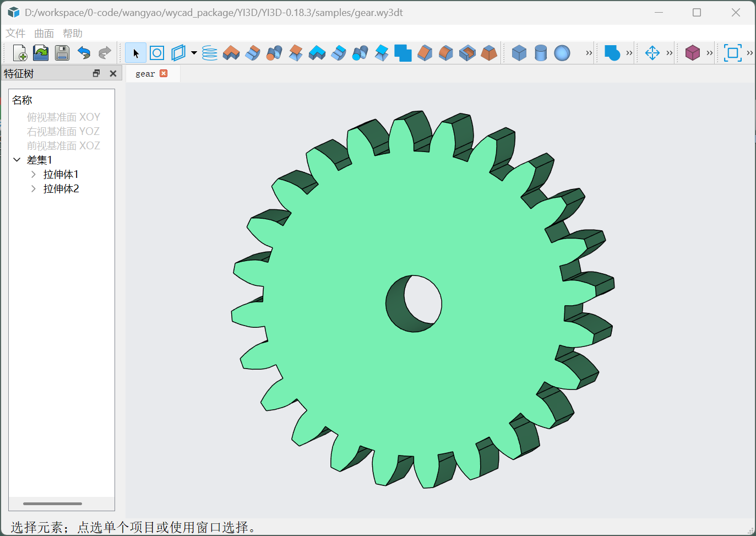Screen dimensions: 756x536
Task: Expand the overflow chevron after the purple cube
Action: click(709, 53)
